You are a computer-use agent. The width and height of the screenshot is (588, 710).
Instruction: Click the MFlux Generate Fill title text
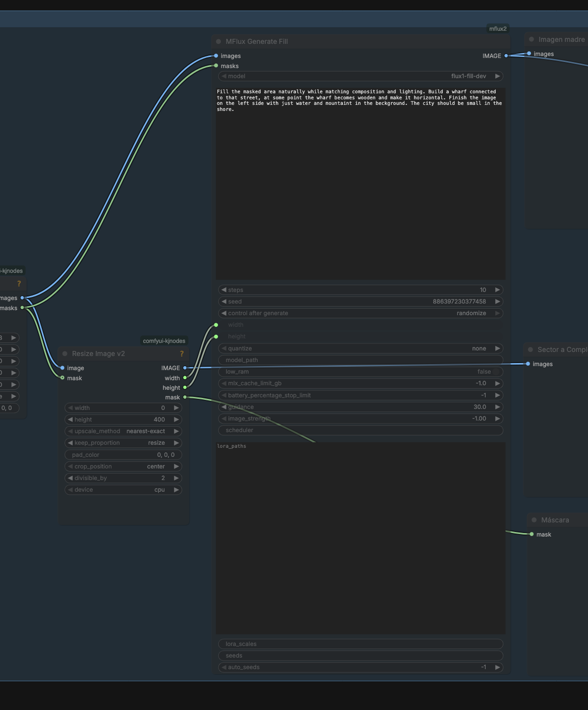click(257, 41)
